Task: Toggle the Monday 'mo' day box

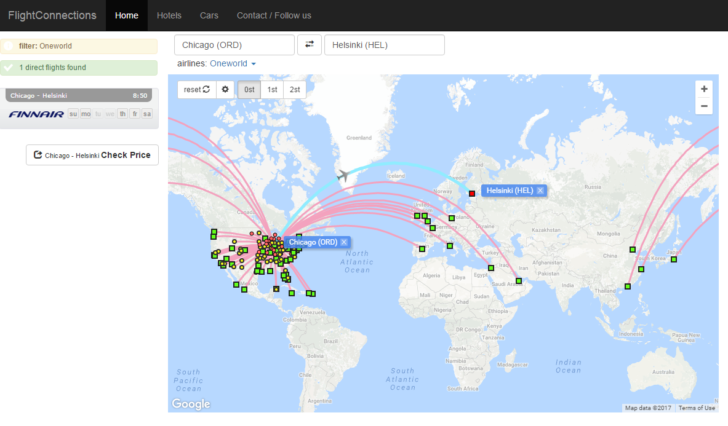Action: click(85, 114)
